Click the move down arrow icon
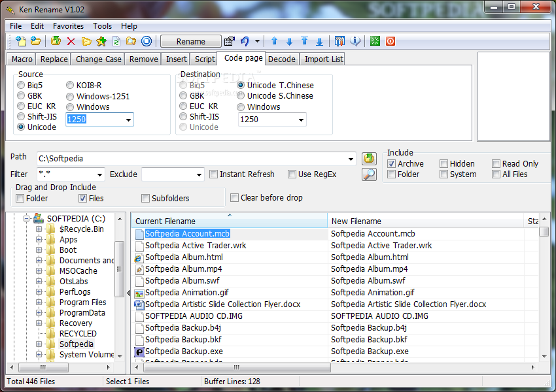Viewport: 556px width, 392px height. (289, 41)
